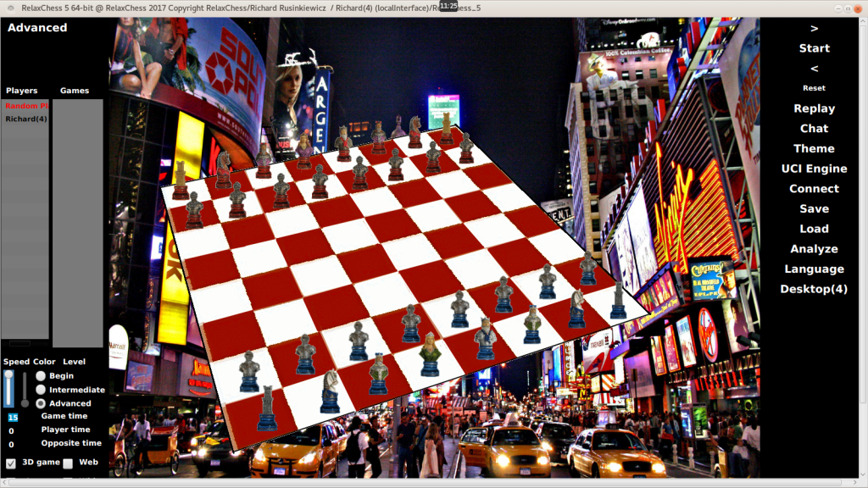The width and height of the screenshot is (868, 488).
Task: Select the blue bishop next to the king
Action: 532,324
